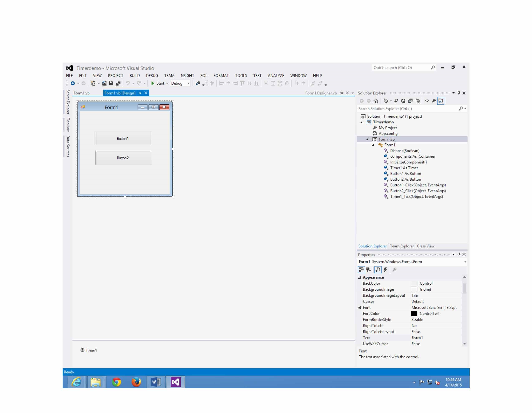
Task: Click Collapse All in Solution Explorer
Action: [x=410, y=101]
